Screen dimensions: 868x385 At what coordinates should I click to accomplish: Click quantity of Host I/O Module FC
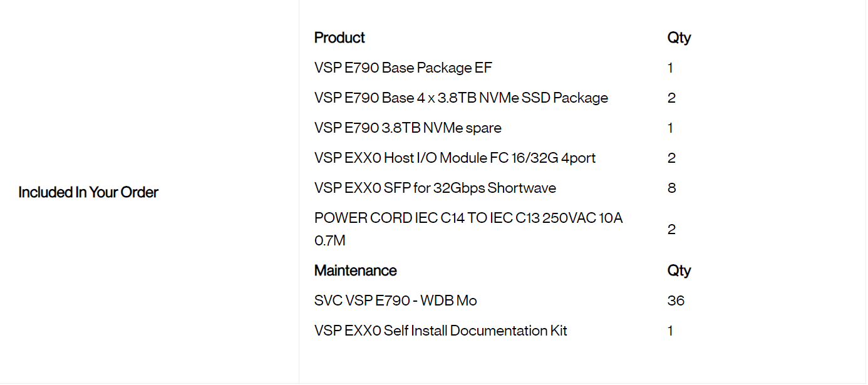pyautogui.click(x=671, y=158)
